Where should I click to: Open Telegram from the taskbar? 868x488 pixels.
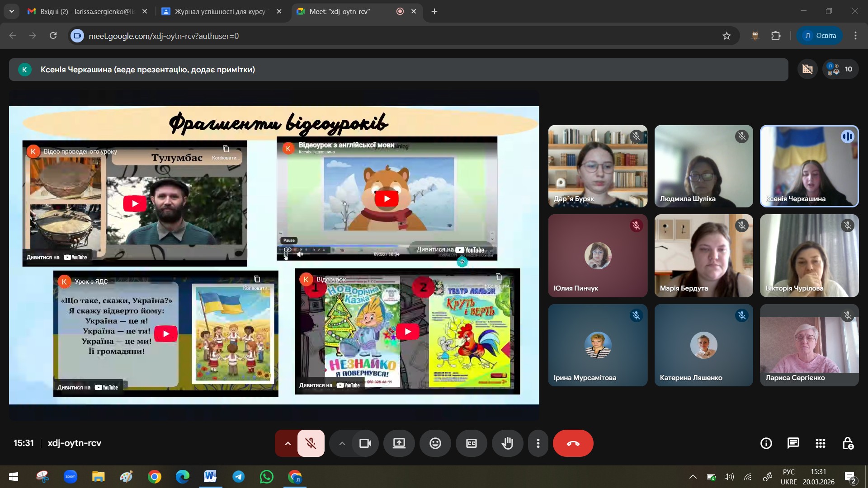click(238, 477)
